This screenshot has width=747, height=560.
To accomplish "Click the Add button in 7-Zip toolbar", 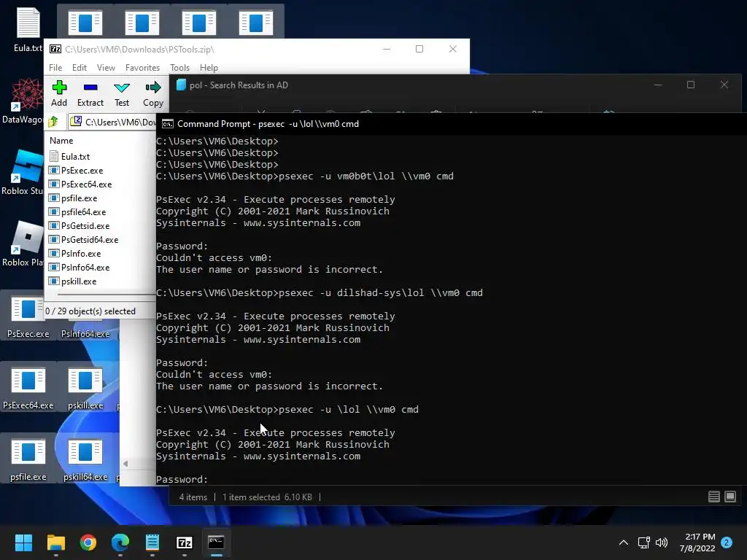I will [59, 94].
